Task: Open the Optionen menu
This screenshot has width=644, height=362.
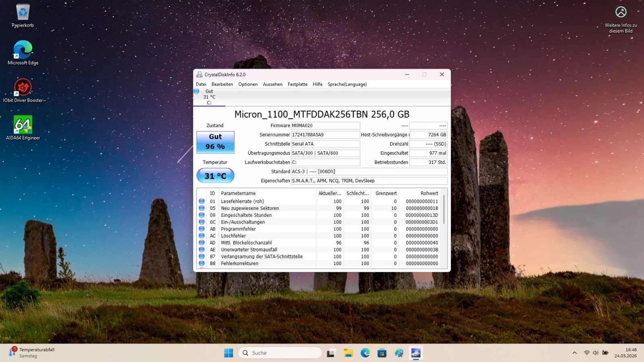Action: click(248, 84)
